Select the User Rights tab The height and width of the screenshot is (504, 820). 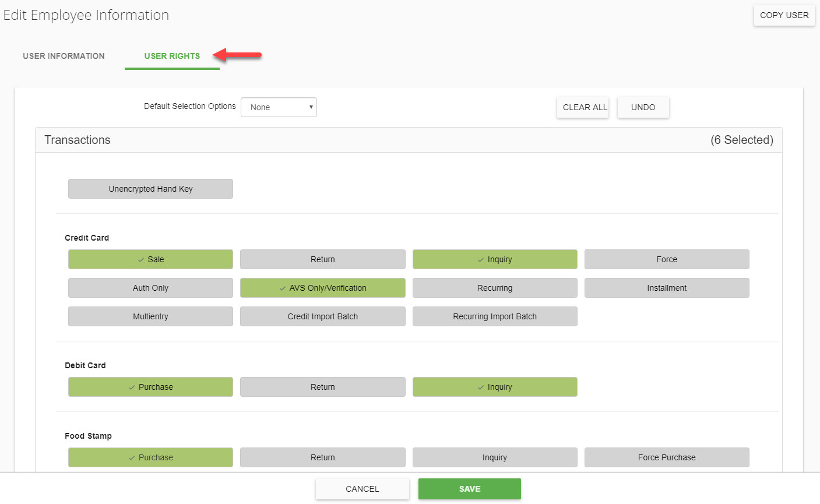coord(172,56)
